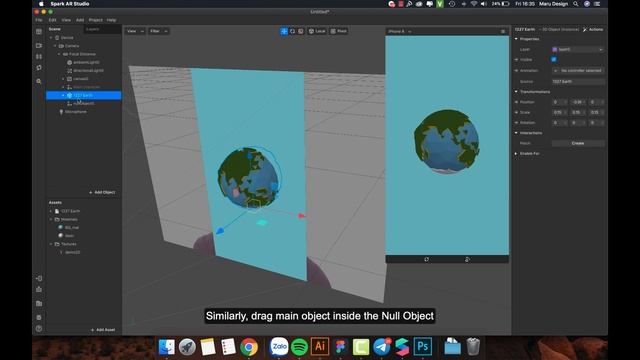The width and height of the screenshot is (640, 360).
Task: Open the help question-mark icon
Action: pos(39,329)
